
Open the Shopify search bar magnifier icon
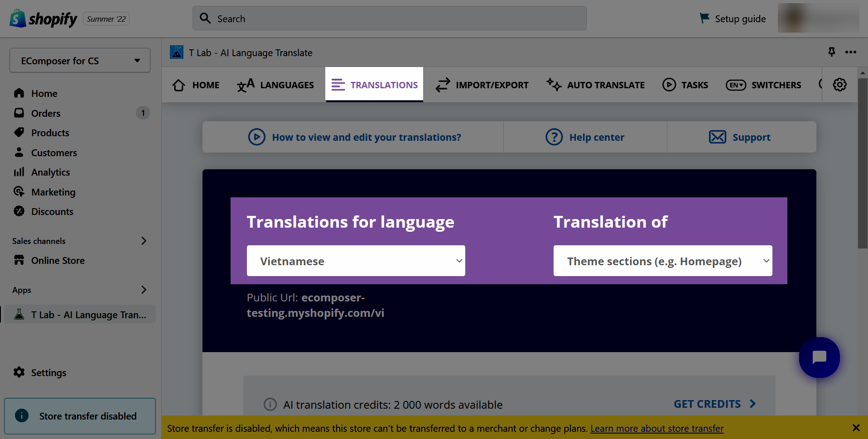point(205,18)
